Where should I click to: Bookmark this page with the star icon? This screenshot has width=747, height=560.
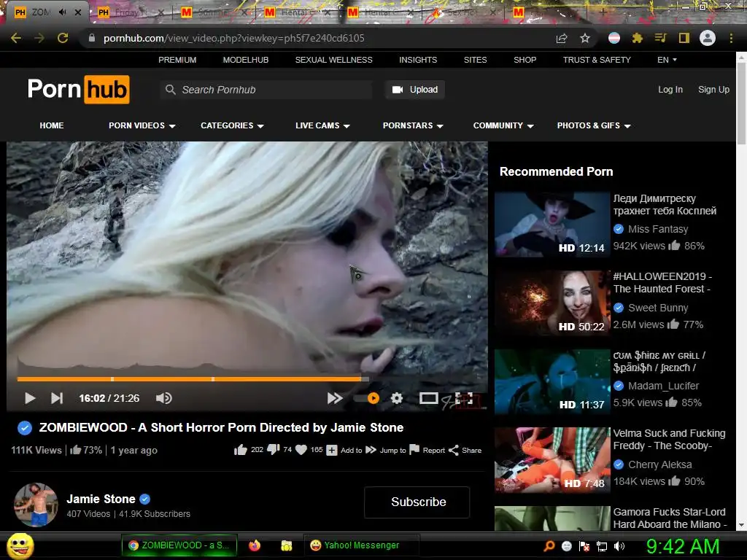585,38
